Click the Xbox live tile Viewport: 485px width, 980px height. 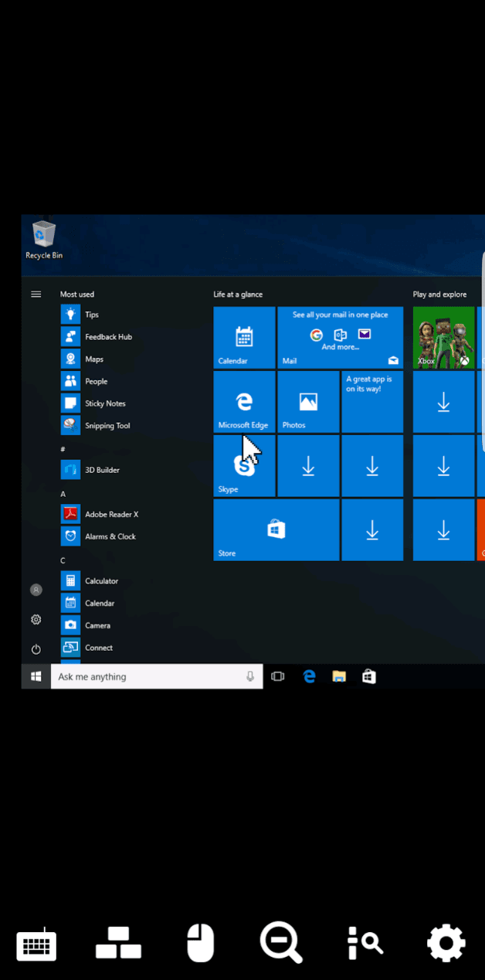coord(443,338)
